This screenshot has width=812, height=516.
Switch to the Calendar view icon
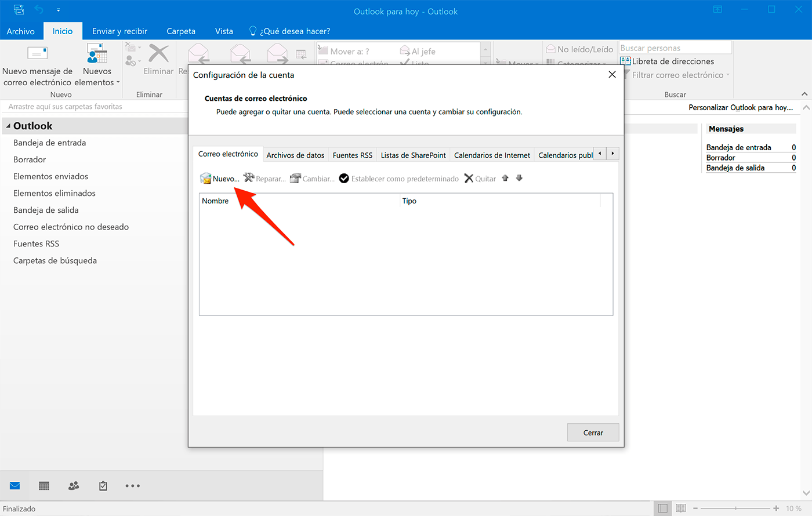[43, 485]
